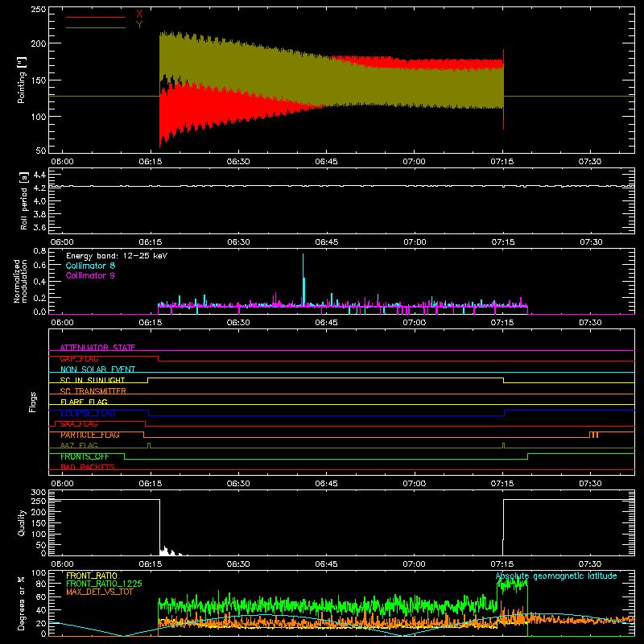Click the ECLIPSE_FLAG label
Image resolution: width=644 pixels, height=644 pixels.
pos(88,413)
